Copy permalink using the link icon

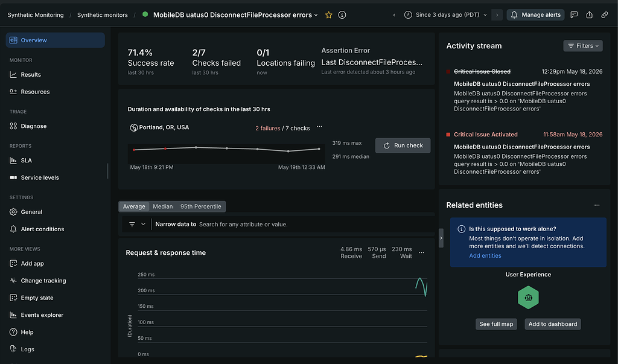click(605, 15)
